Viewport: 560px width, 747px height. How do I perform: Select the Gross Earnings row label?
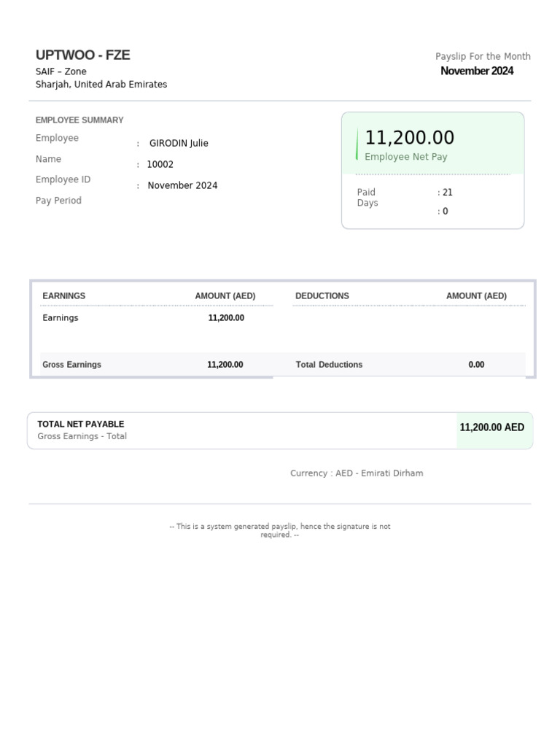pos(72,365)
